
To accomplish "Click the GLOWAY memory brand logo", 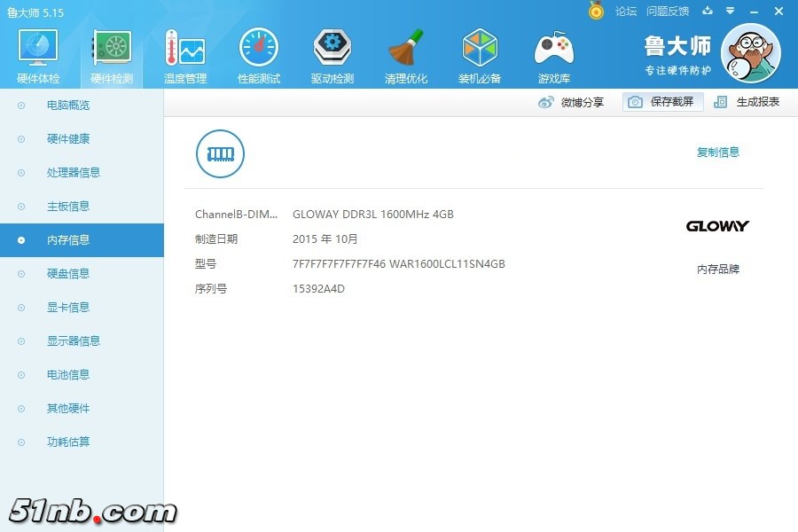I will (x=717, y=226).
